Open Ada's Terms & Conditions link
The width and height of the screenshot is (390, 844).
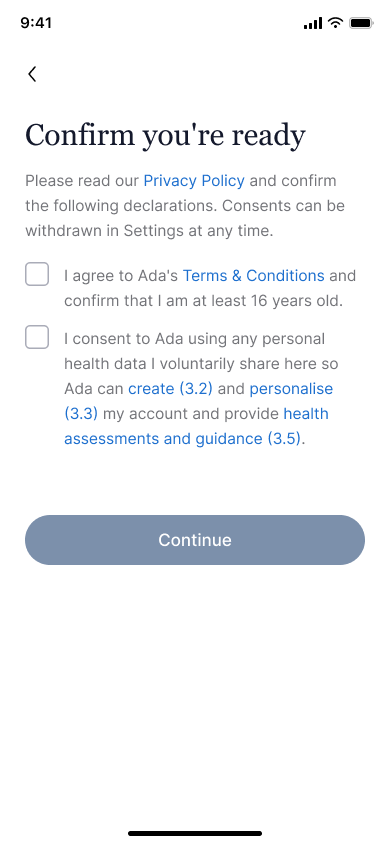point(253,276)
